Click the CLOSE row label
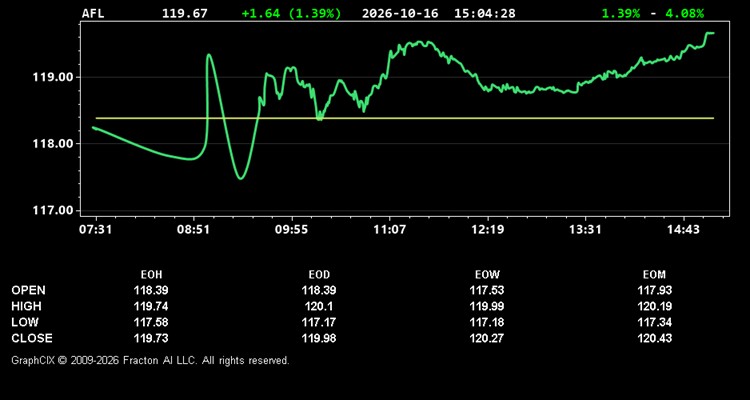The image size is (750, 400). coord(32,338)
